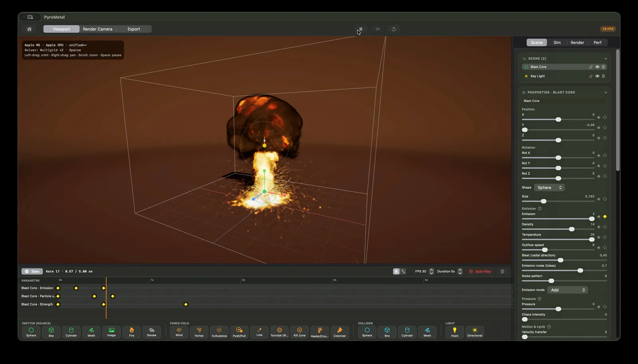Pause the simulation playback

click(x=360, y=29)
